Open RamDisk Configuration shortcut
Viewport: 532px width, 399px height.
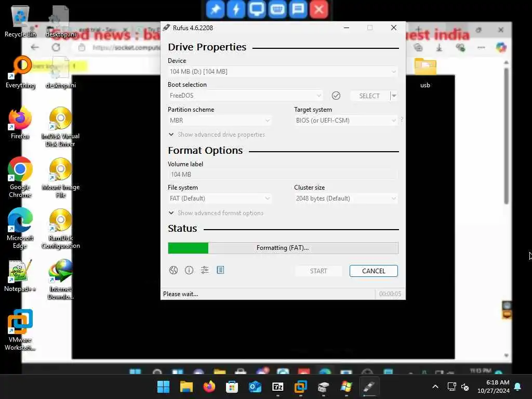point(61,228)
